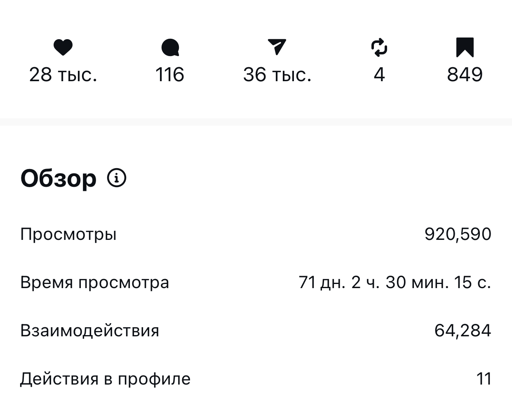
Task: Tap the paper plane shares icon
Action: coord(277,47)
